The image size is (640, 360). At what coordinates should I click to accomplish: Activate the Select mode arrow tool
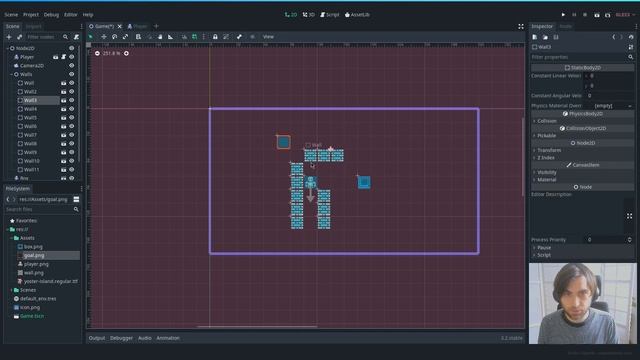pos(91,37)
